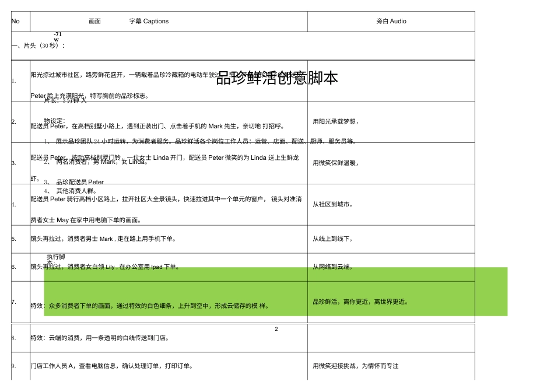Click row number '7.' in the No column

(13, 302)
